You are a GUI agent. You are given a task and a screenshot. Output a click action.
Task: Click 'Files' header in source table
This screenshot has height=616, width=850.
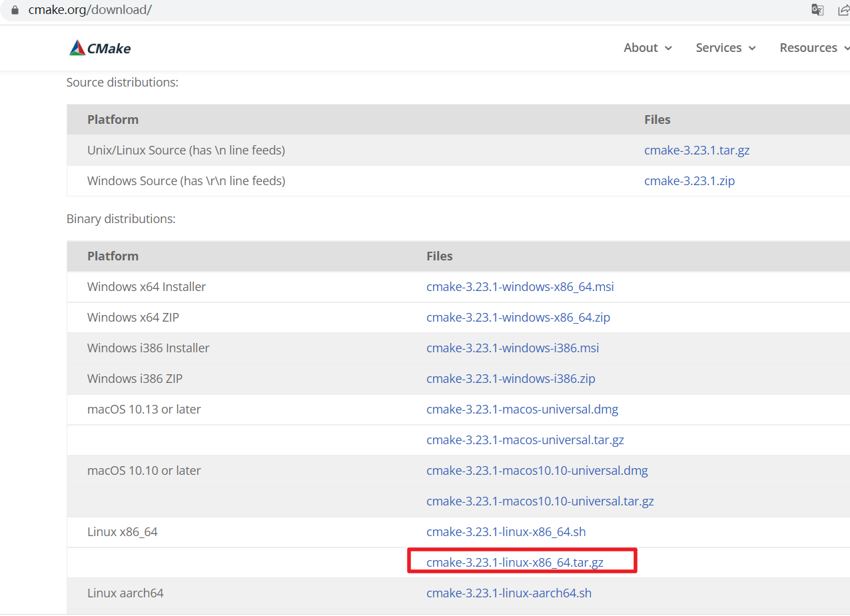(657, 120)
